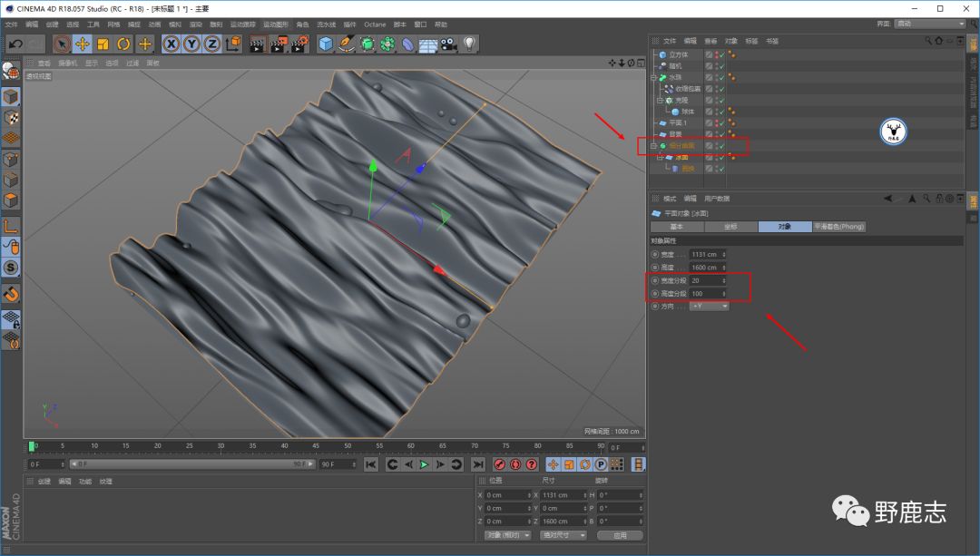Viewport: 980px width, 556px height.
Task: Add a Cube primitive from toolbar
Action: [x=327, y=44]
